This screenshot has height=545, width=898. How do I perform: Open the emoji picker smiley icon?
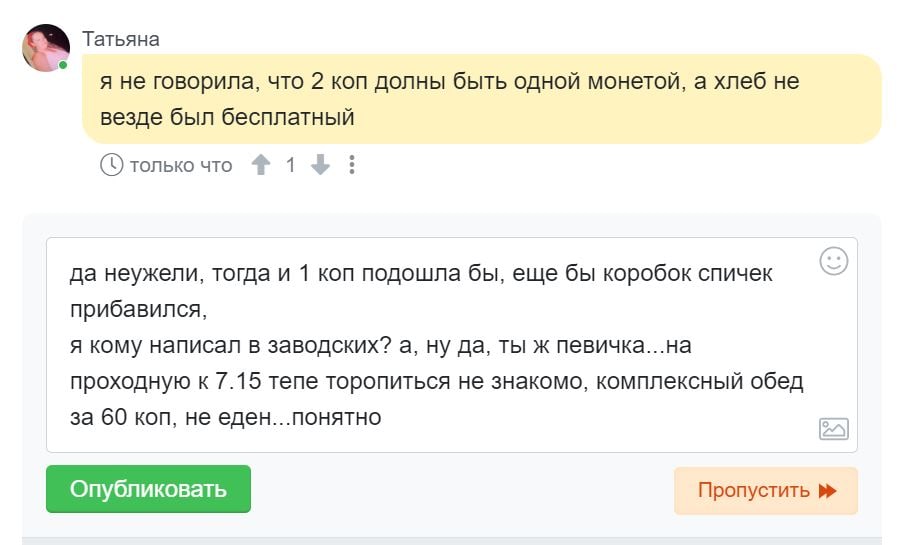point(834,262)
